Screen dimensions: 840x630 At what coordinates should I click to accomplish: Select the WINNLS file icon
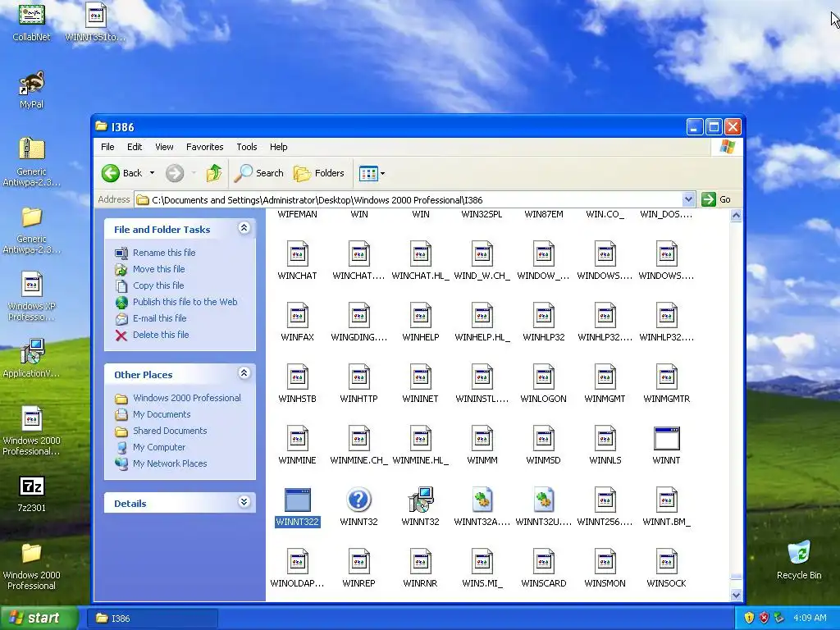pos(605,439)
